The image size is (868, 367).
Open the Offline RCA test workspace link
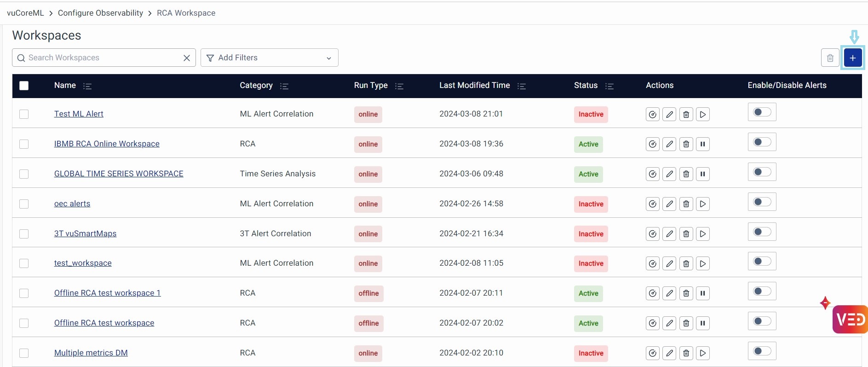point(104,323)
